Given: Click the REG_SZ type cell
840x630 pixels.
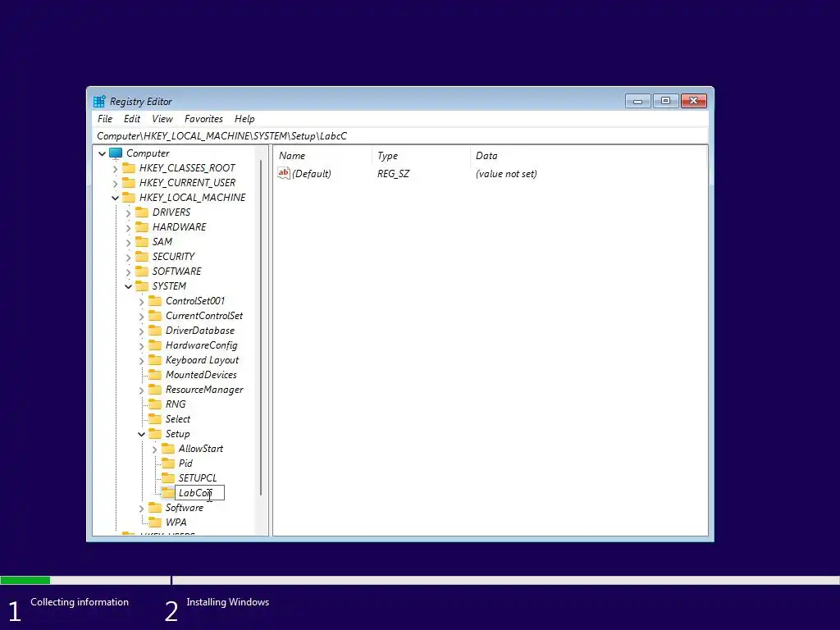Looking at the screenshot, I should (393, 174).
